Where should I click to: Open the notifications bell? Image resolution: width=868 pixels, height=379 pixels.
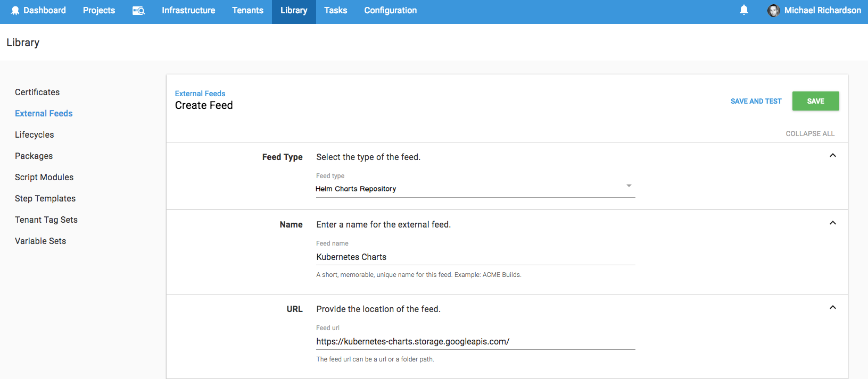(x=744, y=10)
